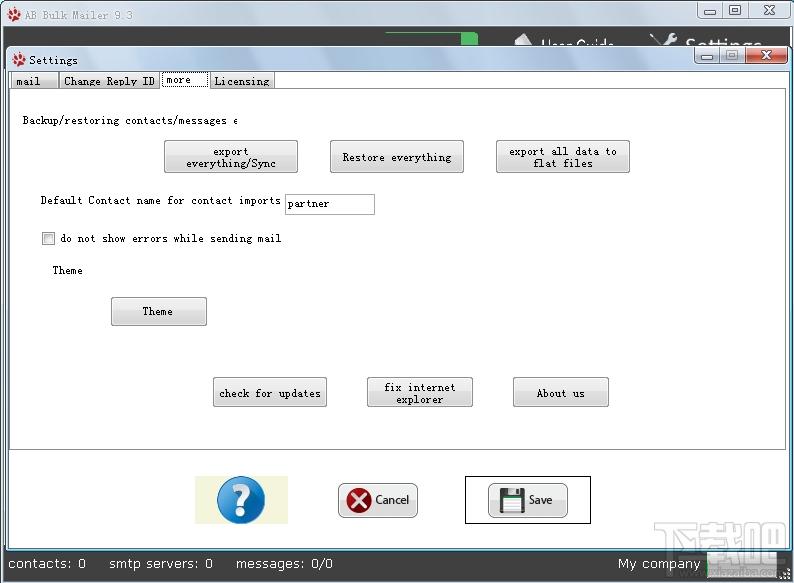794x583 pixels.
Task: Save settings with the floppy disk button
Action: (528, 500)
